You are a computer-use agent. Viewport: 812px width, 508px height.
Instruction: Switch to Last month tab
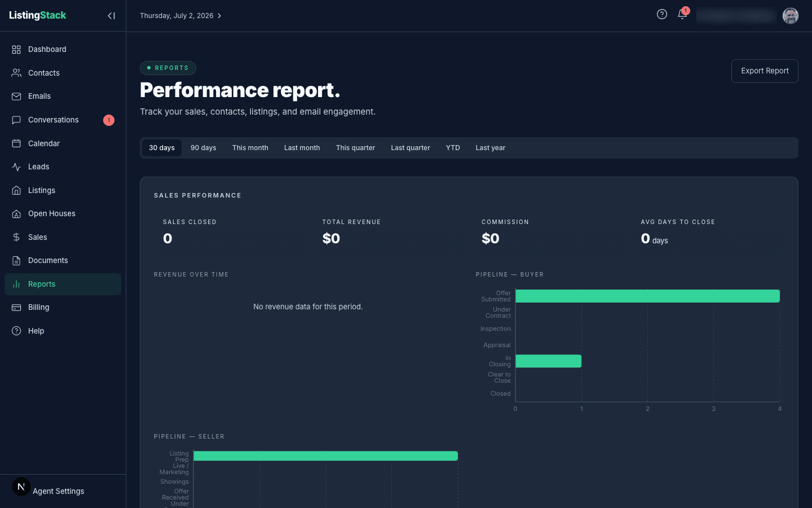coord(302,148)
